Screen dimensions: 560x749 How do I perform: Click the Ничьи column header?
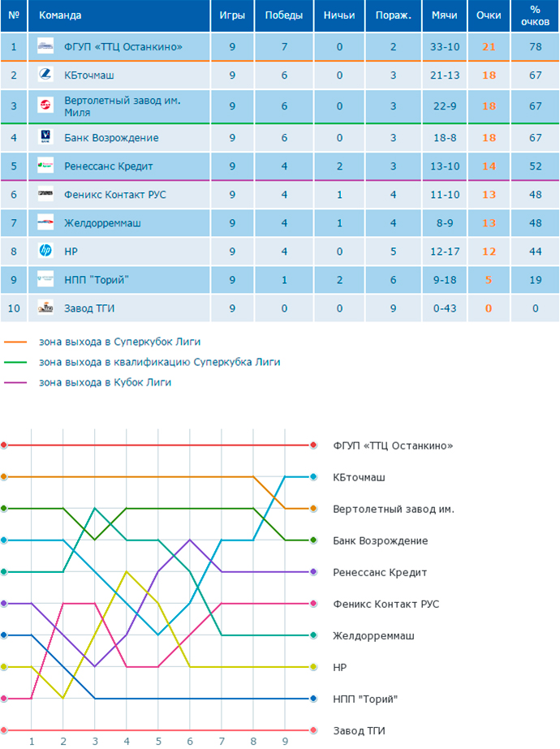click(339, 15)
